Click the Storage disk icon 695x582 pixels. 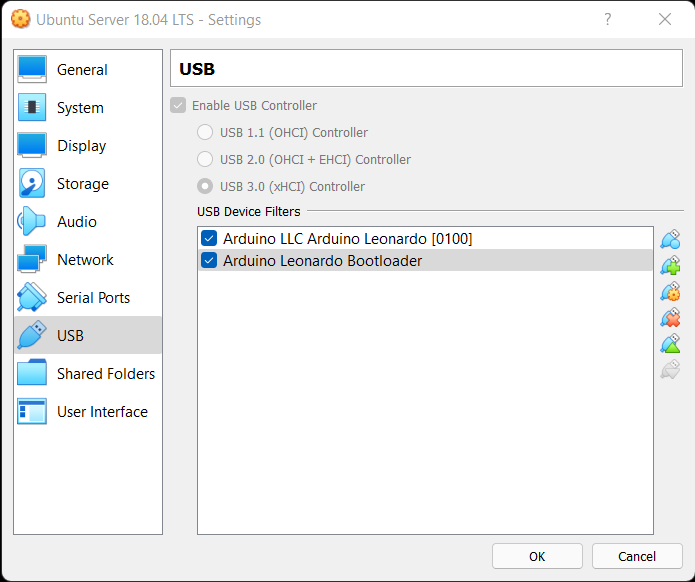point(32,183)
